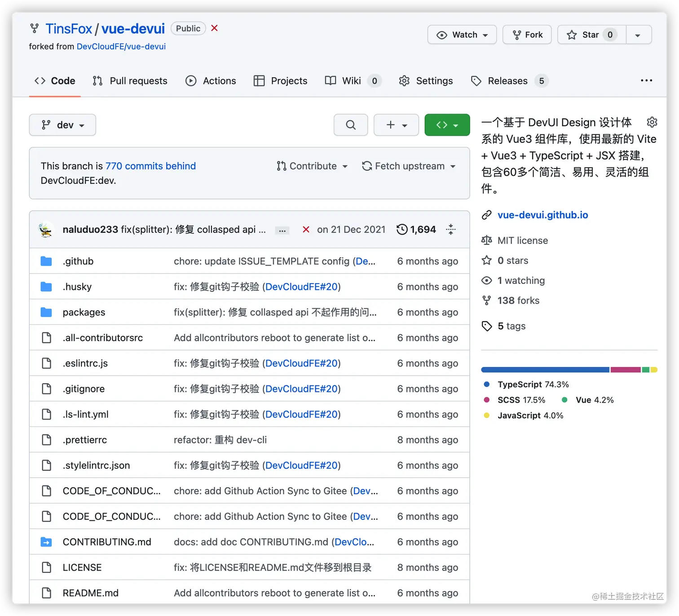This screenshot has width=679, height=616.
Task: Open the .husky folder icon
Action: [46, 287]
